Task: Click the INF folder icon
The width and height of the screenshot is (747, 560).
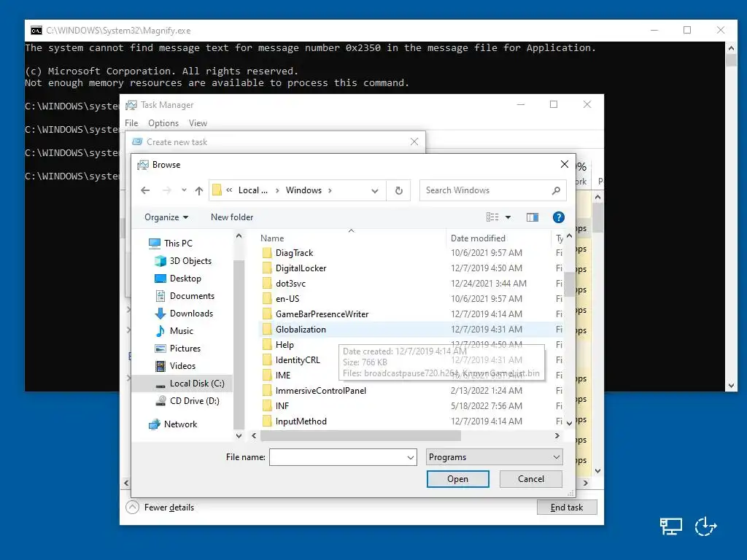Action: (x=267, y=405)
